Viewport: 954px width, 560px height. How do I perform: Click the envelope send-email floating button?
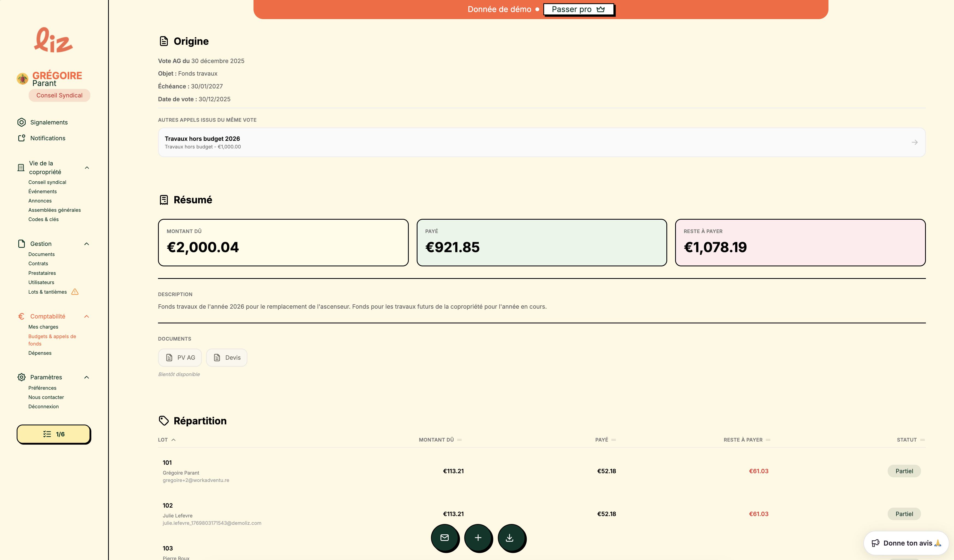coord(445,538)
